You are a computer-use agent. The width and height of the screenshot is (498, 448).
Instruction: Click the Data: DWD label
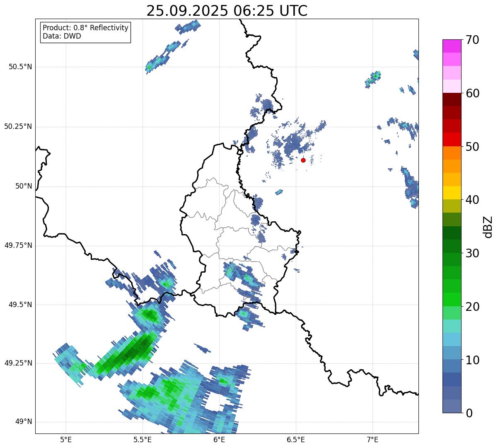click(62, 36)
